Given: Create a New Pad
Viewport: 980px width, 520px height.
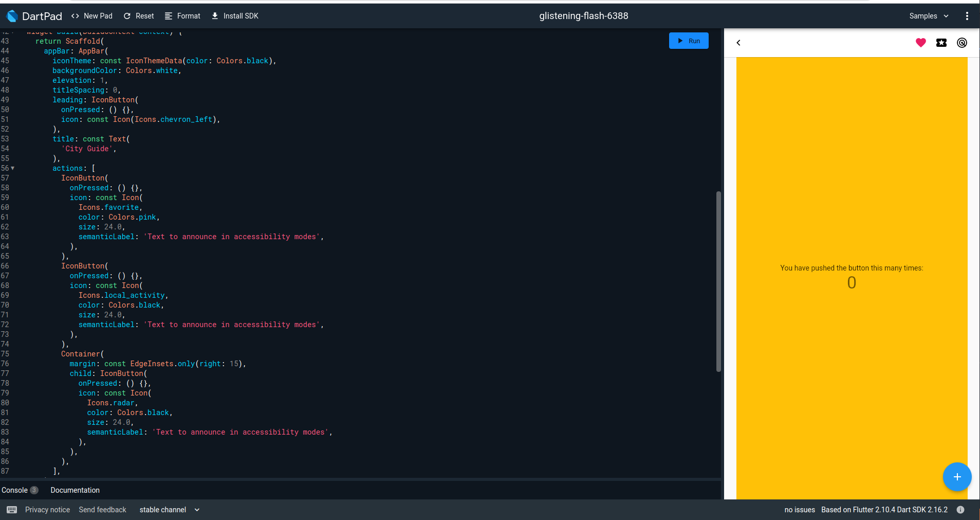Looking at the screenshot, I should (x=91, y=16).
